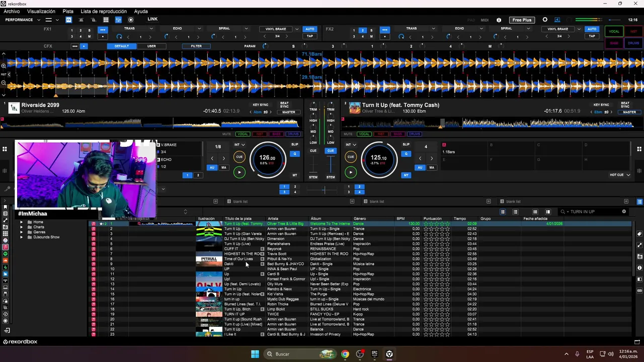This screenshot has height=362, width=644.
Task: Click the MA manual loop button on deck 1
Action: 224,168
